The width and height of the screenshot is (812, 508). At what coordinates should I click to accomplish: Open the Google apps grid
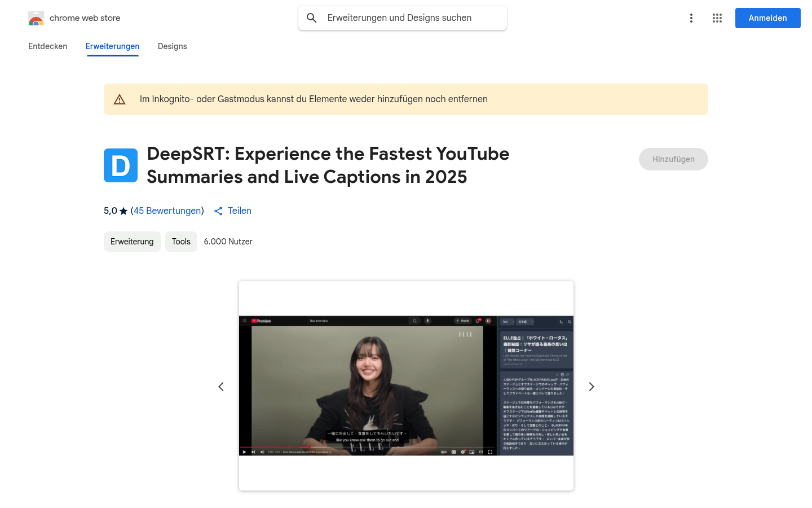click(717, 18)
